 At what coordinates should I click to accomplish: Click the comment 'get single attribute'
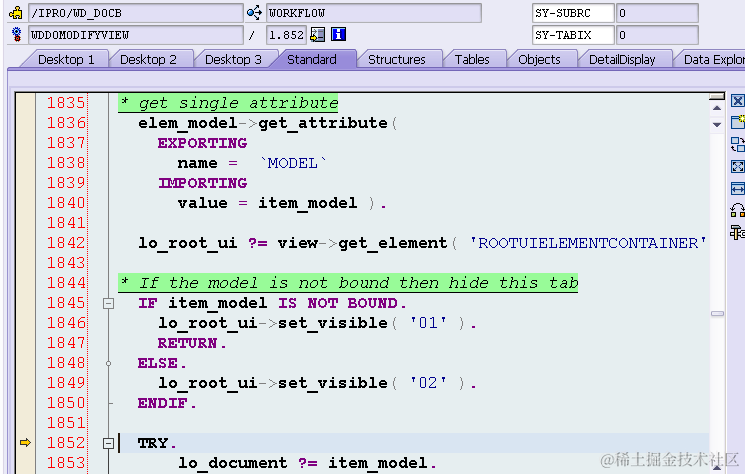(x=238, y=103)
